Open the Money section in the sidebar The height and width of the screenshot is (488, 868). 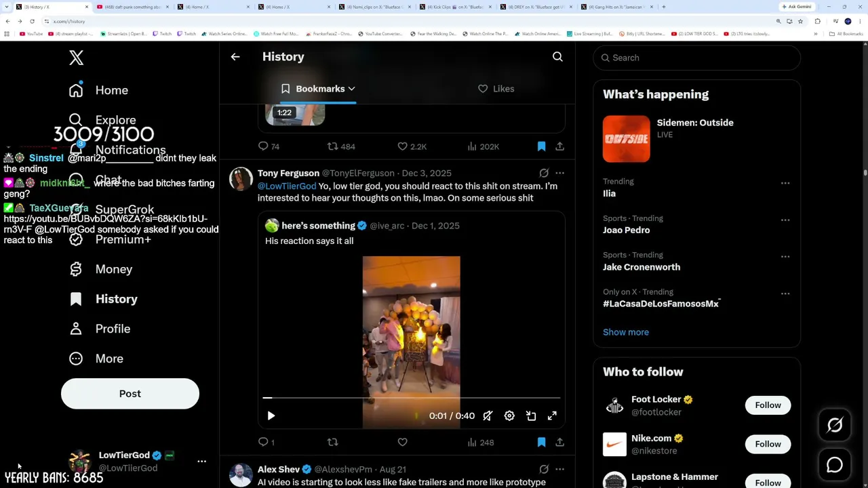pos(101,269)
